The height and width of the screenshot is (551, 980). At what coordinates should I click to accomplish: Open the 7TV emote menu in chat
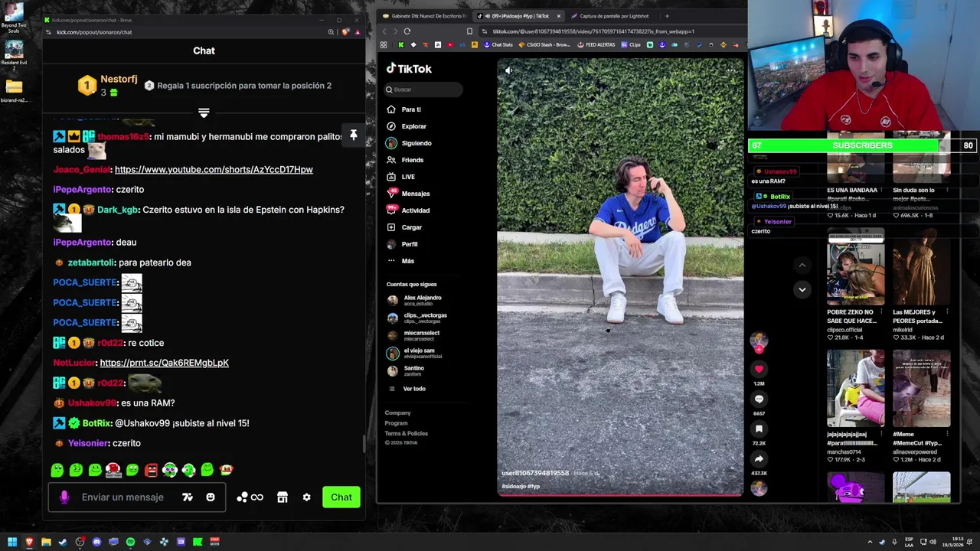pyautogui.click(x=188, y=497)
